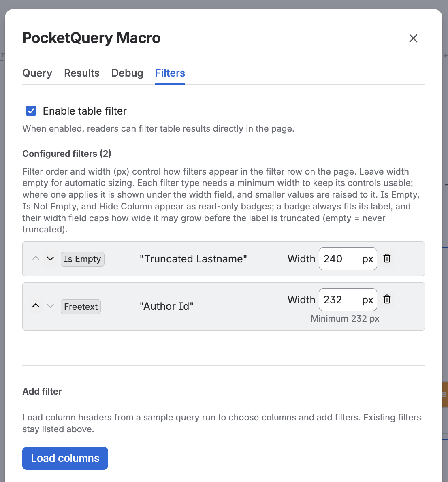This screenshot has width=448, height=482.
Task: Open the Results tab
Action: click(x=82, y=73)
